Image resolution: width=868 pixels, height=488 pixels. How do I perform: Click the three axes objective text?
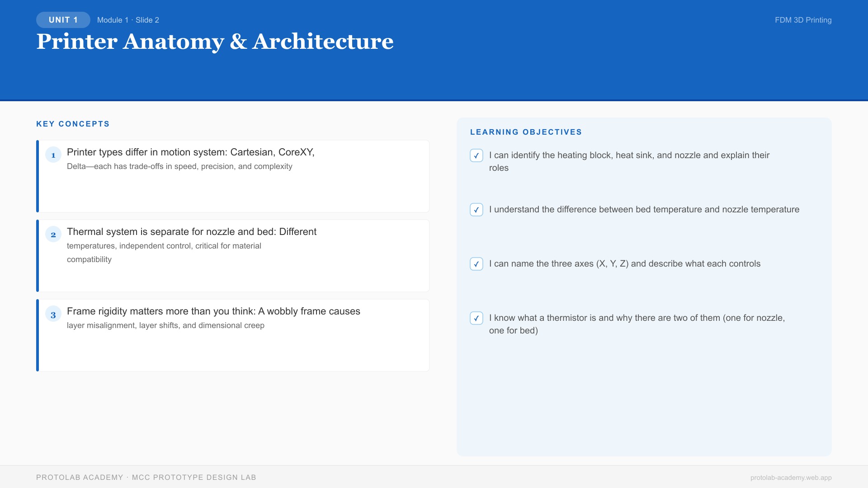coord(624,264)
